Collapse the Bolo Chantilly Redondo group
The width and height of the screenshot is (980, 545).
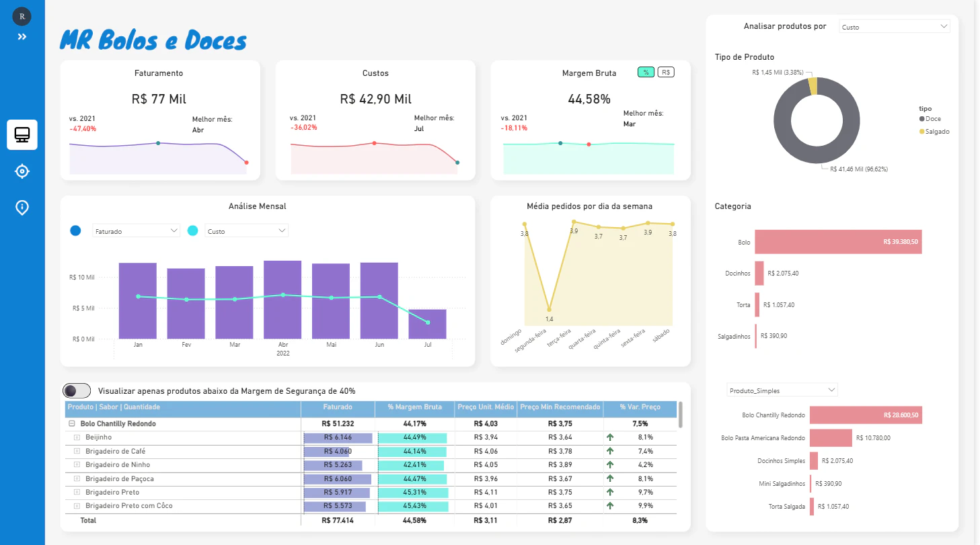pyautogui.click(x=71, y=424)
